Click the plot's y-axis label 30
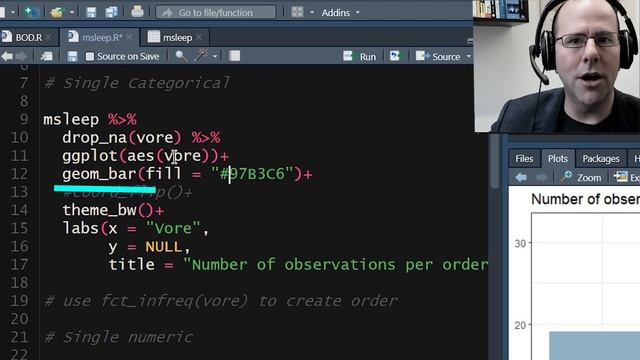Screen dimensions: 640x360 point(520,244)
